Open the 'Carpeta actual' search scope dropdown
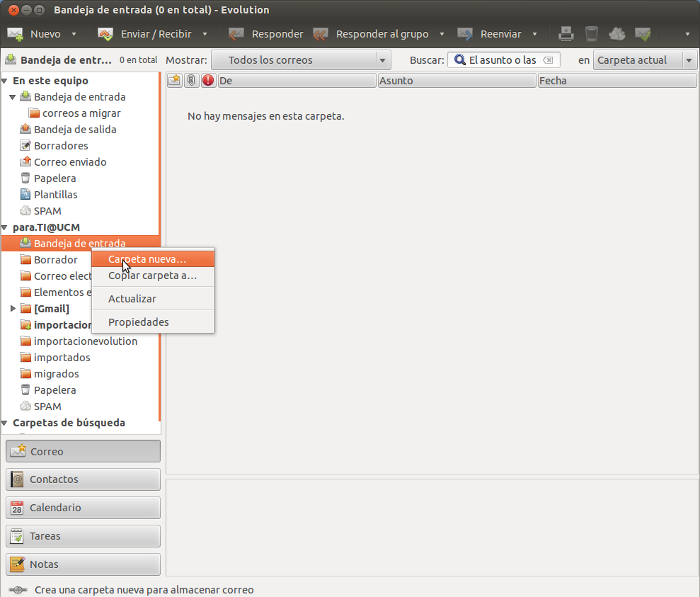The height and width of the screenshot is (597, 700). pos(645,59)
